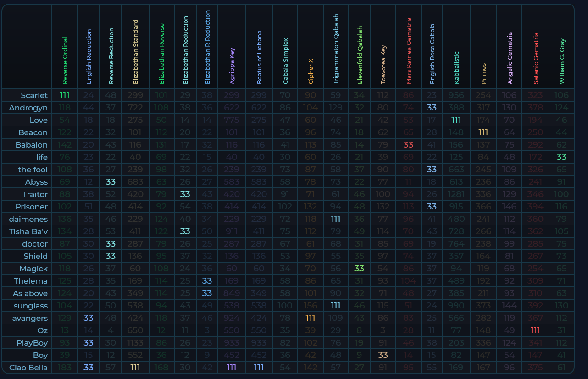Click the Cipher X column header

[311, 71]
